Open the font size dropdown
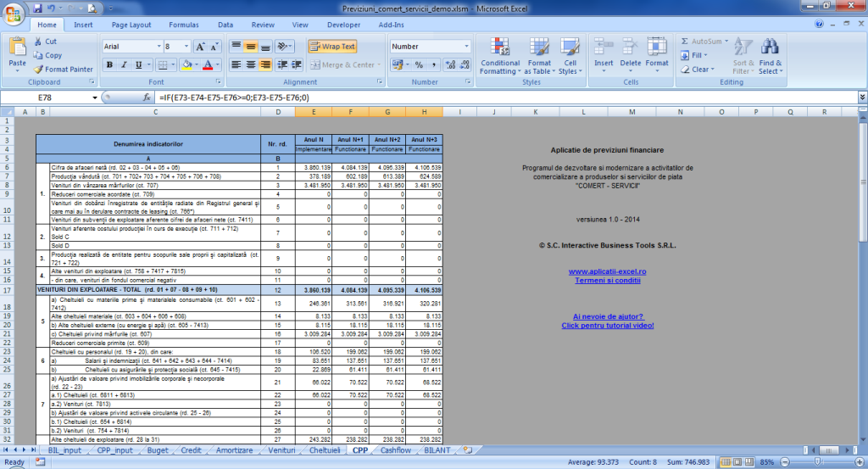The image size is (868, 469). pos(186,47)
